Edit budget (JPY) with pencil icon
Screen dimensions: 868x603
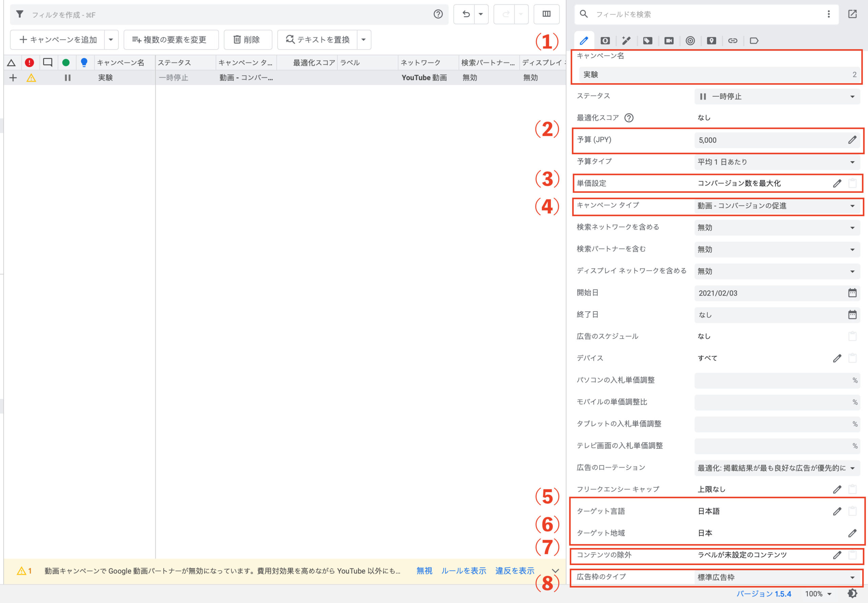[852, 140]
